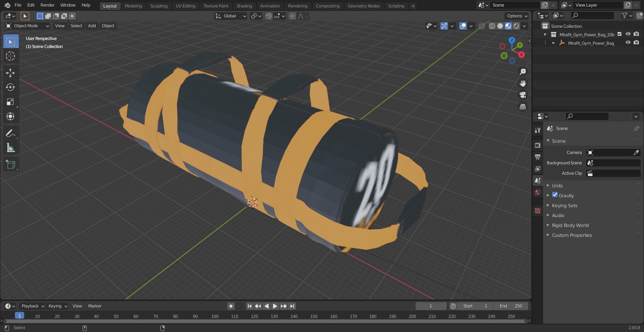Click the End frame field
The width and height of the screenshot is (644, 332).
[511, 306]
